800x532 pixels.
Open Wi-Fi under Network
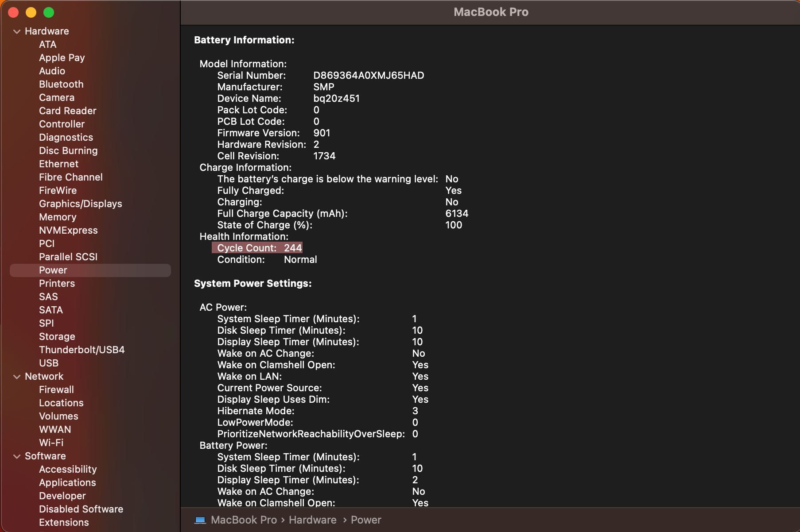(51, 443)
